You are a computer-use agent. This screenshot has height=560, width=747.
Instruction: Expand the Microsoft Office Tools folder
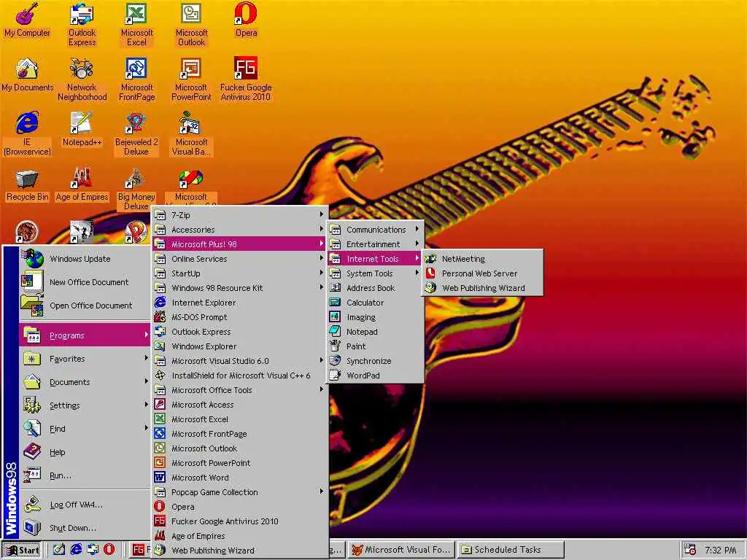[x=239, y=390]
